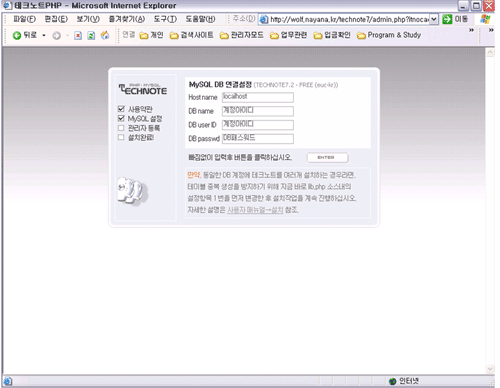This screenshot has height=388, width=500.
Task: Check the 설치완료! checkbox
Action: [x=121, y=137]
